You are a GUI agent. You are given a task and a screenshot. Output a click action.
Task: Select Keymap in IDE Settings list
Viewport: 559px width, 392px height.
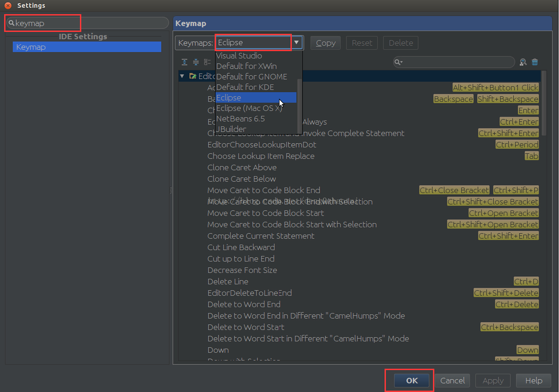[87, 47]
